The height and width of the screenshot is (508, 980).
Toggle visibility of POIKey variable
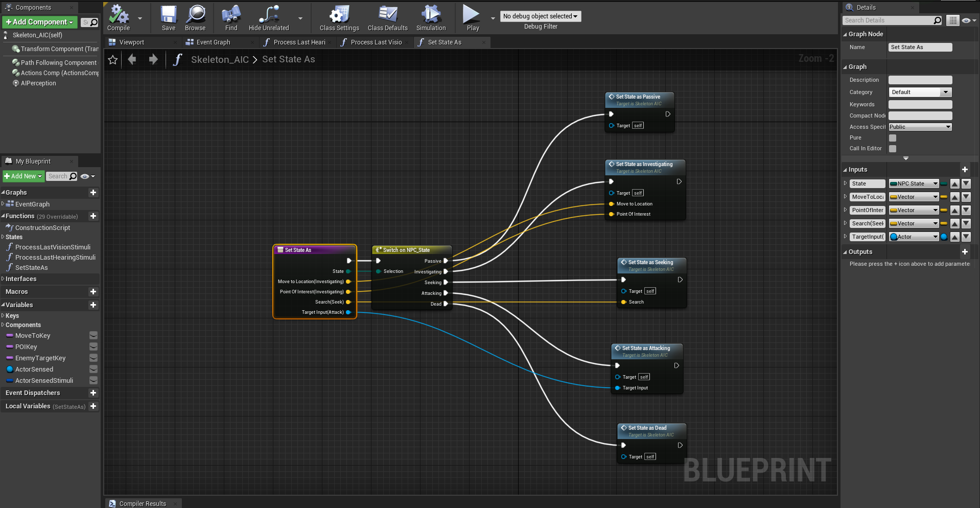coord(94,347)
